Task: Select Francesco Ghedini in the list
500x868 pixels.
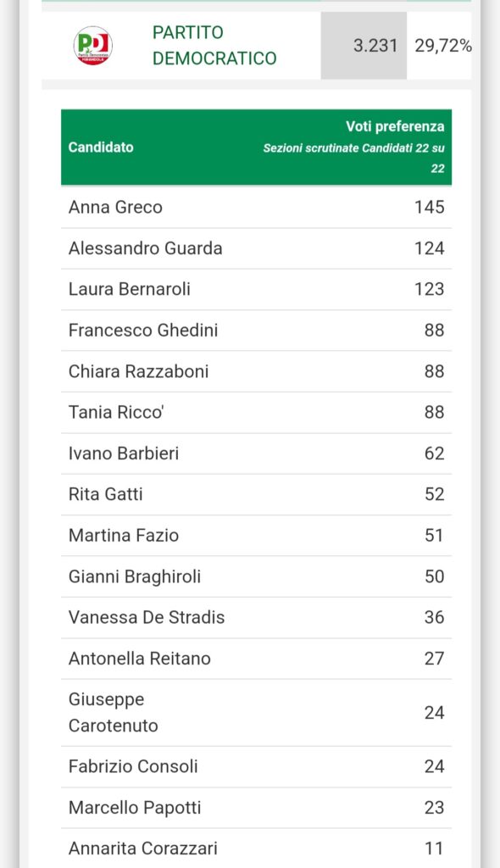Action: pos(257,331)
